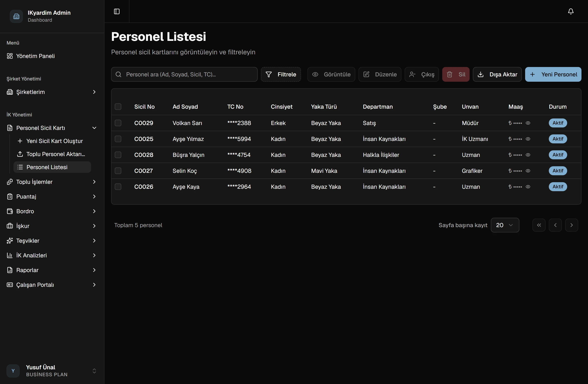Check the select-all header checkbox
Viewport: 588px width, 384px height.
118,107
